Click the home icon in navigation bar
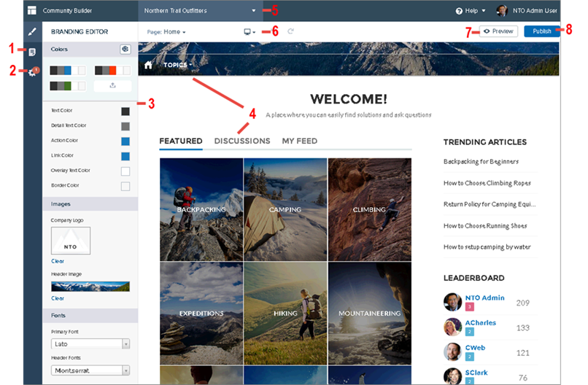The width and height of the screenshot is (588, 385). tap(148, 65)
